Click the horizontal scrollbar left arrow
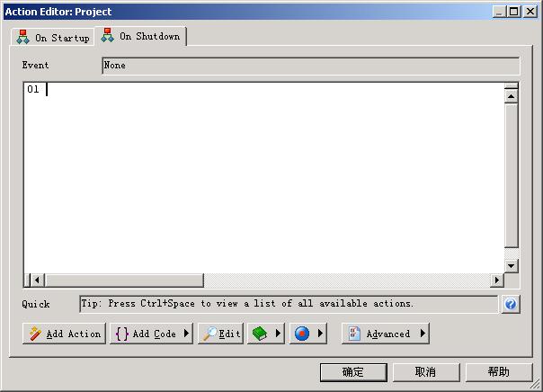The image size is (543, 392). [38, 280]
